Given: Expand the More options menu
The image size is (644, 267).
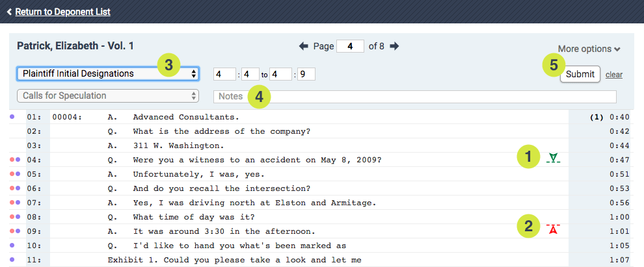Looking at the screenshot, I should 589,49.
